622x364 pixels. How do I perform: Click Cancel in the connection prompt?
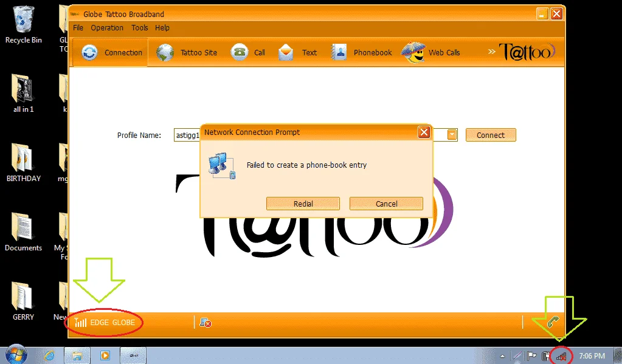click(x=386, y=204)
